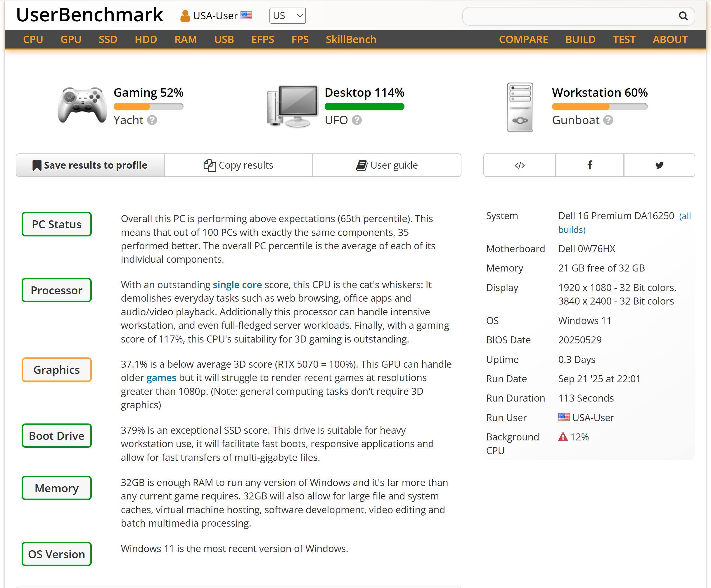711x588 pixels.
Task: Share results via Twitter icon
Action: click(x=659, y=165)
